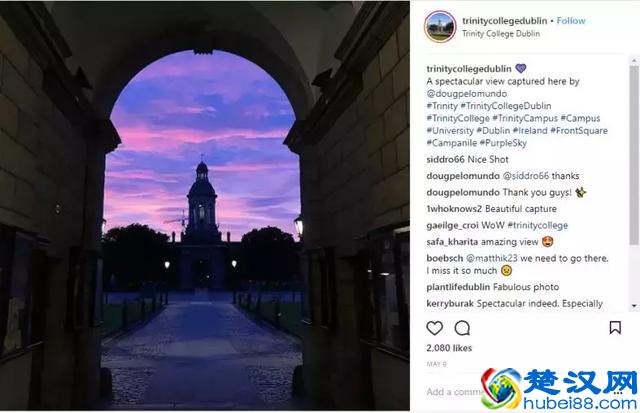Open comments via speech bubble icon

coord(462,328)
